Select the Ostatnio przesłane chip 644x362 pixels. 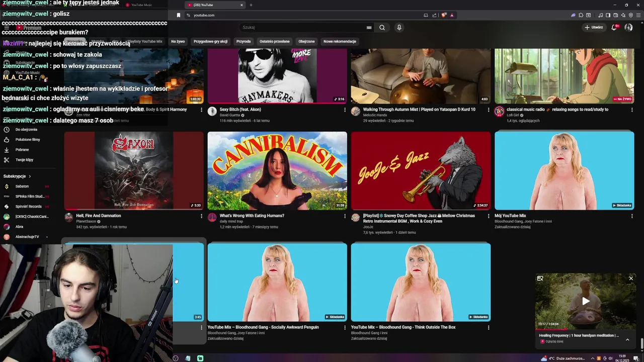[x=274, y=42]
